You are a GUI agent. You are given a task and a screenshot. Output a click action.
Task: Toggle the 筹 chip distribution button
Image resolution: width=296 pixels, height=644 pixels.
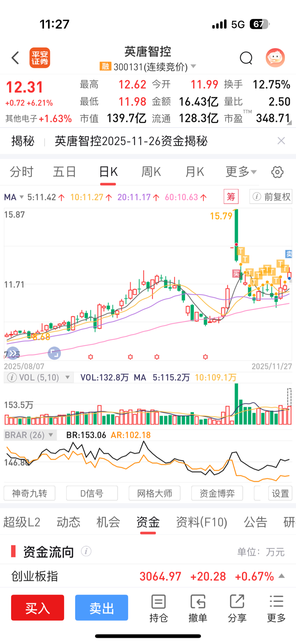[x=231, y=197]
